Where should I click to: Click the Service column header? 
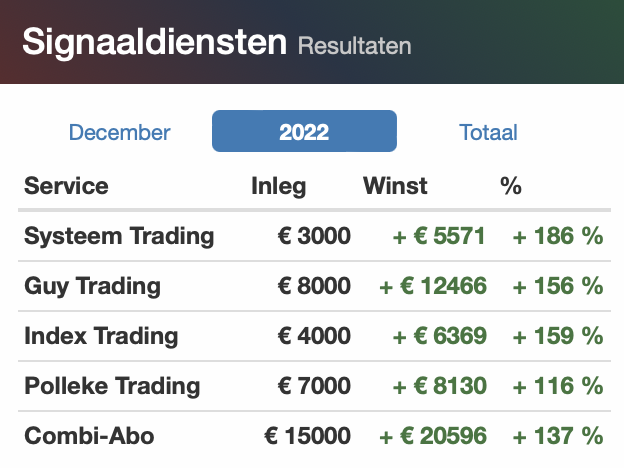66,186
